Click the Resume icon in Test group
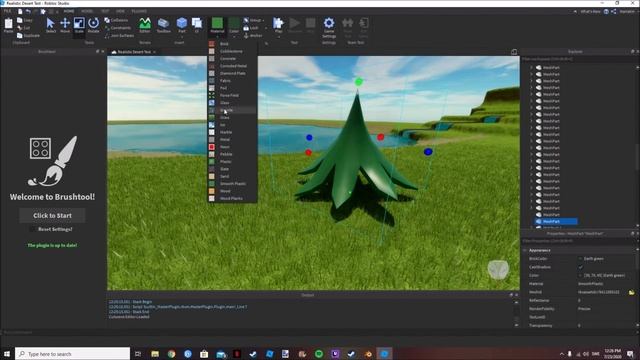640x360 pixels. (x=295, y=23)
